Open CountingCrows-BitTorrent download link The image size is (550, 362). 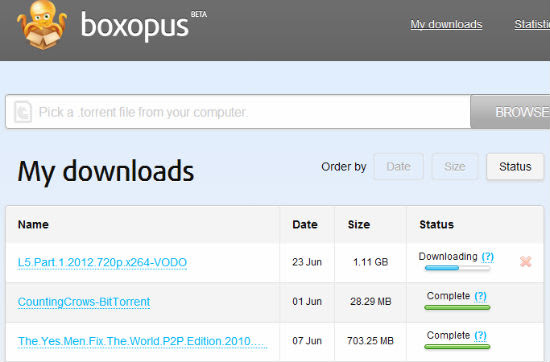point(84,302)
